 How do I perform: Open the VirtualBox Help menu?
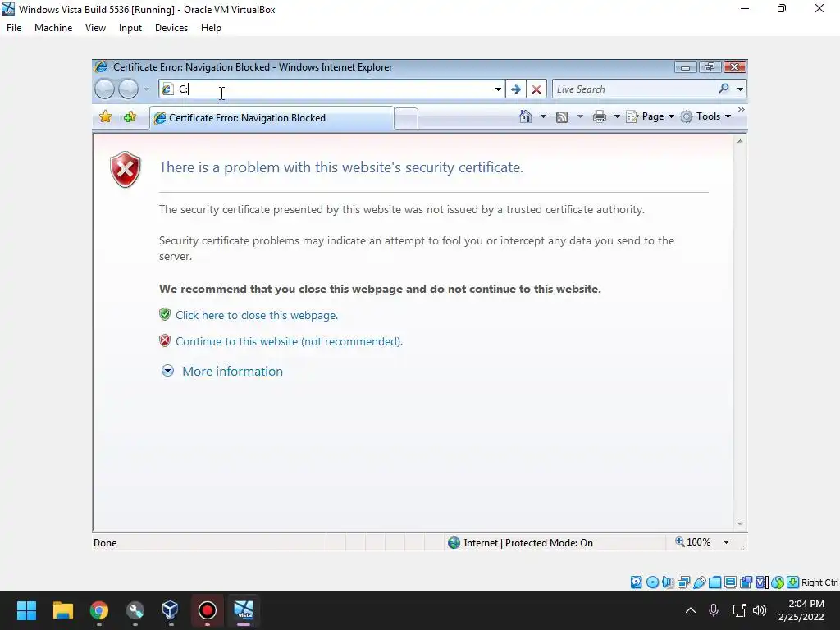click(x=211, y=28)
